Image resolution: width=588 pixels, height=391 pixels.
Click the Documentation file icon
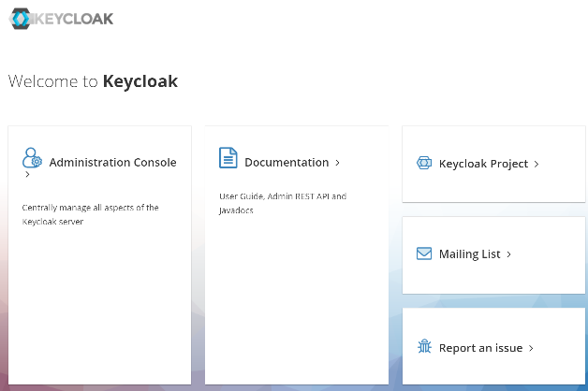pos(228,158)
